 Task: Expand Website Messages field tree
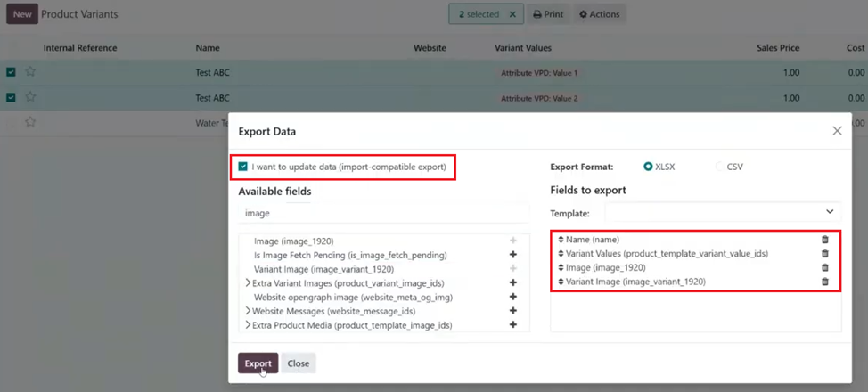pos(248,311)
